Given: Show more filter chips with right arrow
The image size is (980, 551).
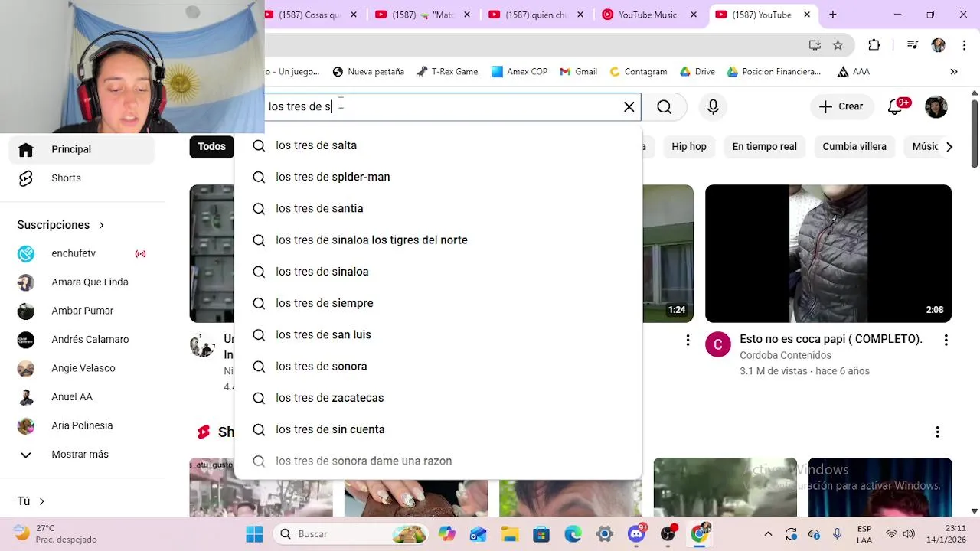Looking at the screenshot, I should tap(949, 146).
